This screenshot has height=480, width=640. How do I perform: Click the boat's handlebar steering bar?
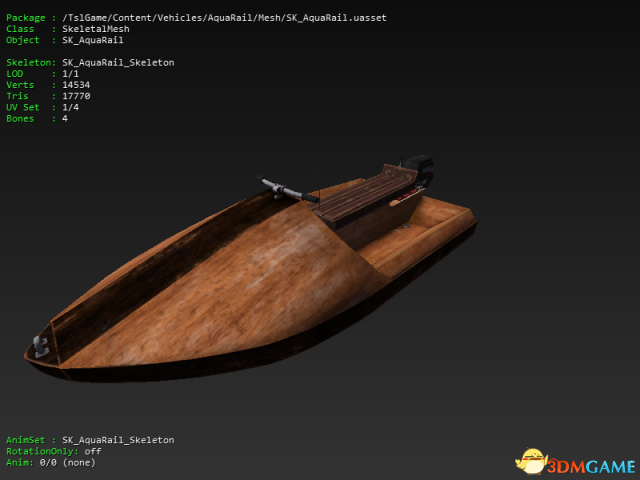[287, 189]
